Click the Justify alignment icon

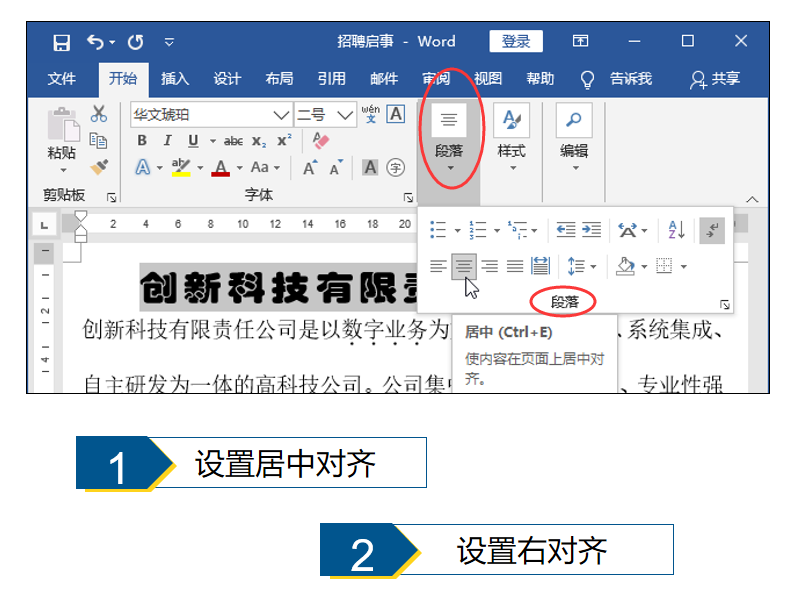[x=515, y=266]
